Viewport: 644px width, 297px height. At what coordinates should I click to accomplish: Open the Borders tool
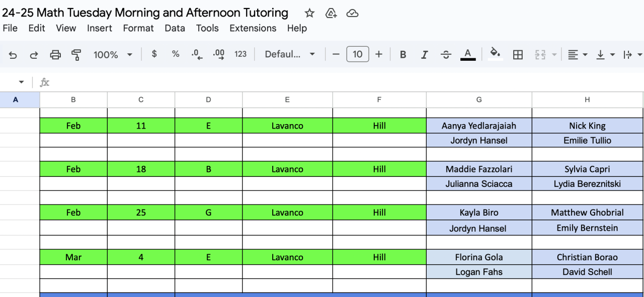click(x=518, y=55)
